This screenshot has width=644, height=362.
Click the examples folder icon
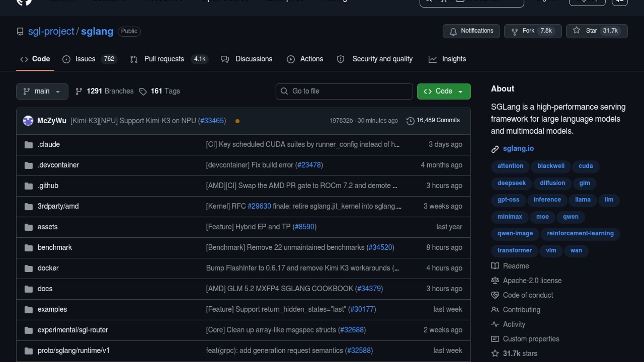29,310
